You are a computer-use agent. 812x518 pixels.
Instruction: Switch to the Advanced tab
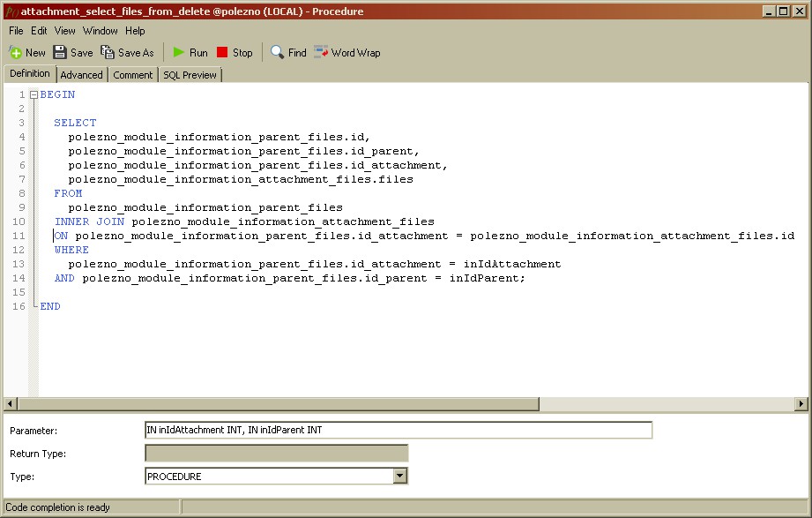tap(81, 75)
